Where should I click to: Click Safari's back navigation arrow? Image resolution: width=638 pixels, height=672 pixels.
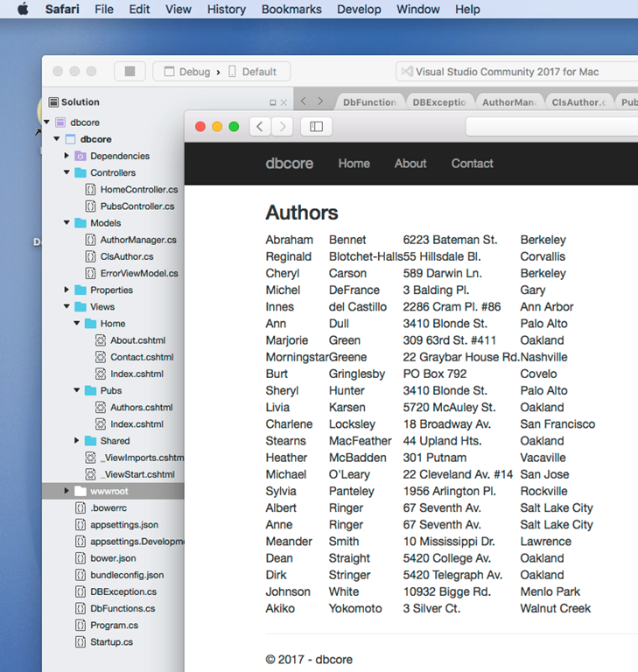point(260,127)
